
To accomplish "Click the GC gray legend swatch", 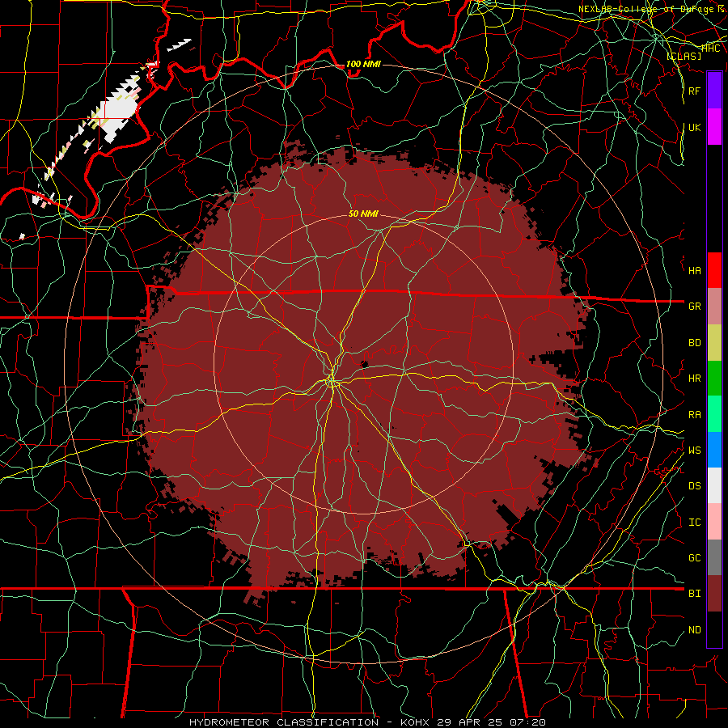I will coord(714,557).
